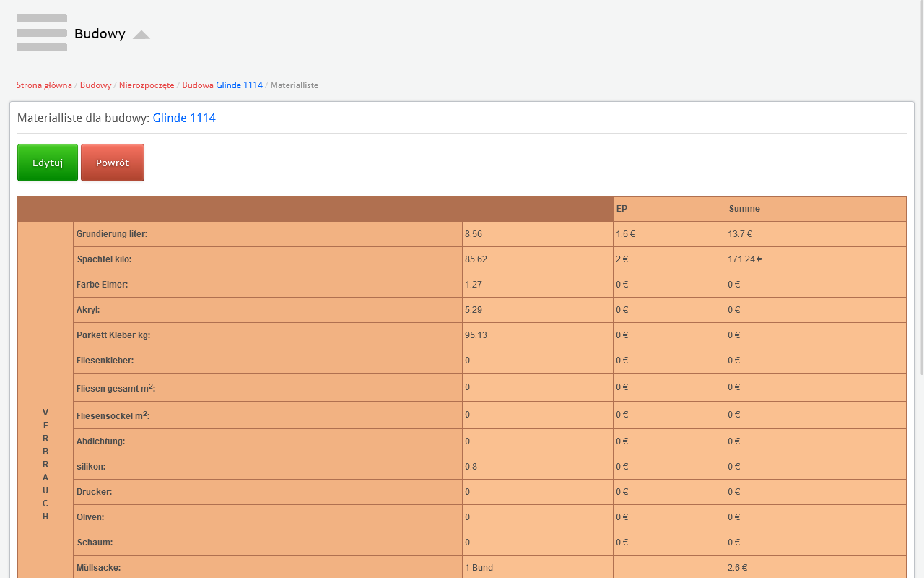The width and height of the screenshot is (924, 578).
Task: Click the Farbe Eimer quantity 1.27
Action: tap(474, 285)
